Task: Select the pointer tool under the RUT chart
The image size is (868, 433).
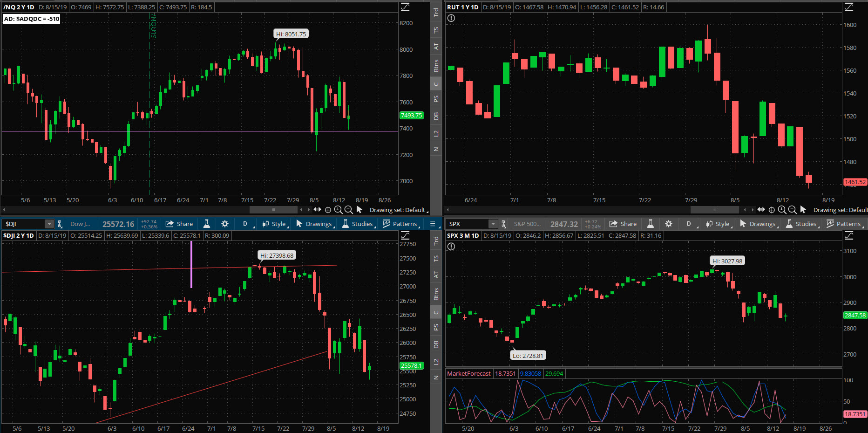Action: [x=803, y=210]
